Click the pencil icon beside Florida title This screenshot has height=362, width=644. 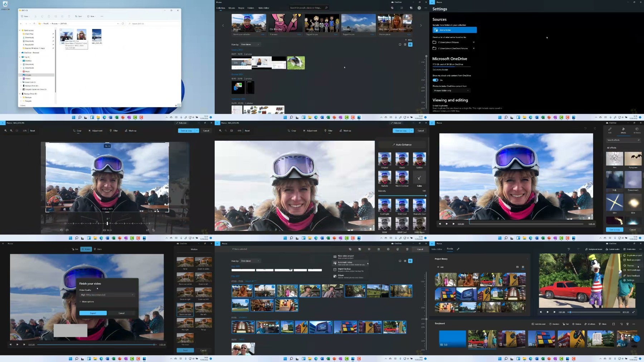tap(458, 249)
